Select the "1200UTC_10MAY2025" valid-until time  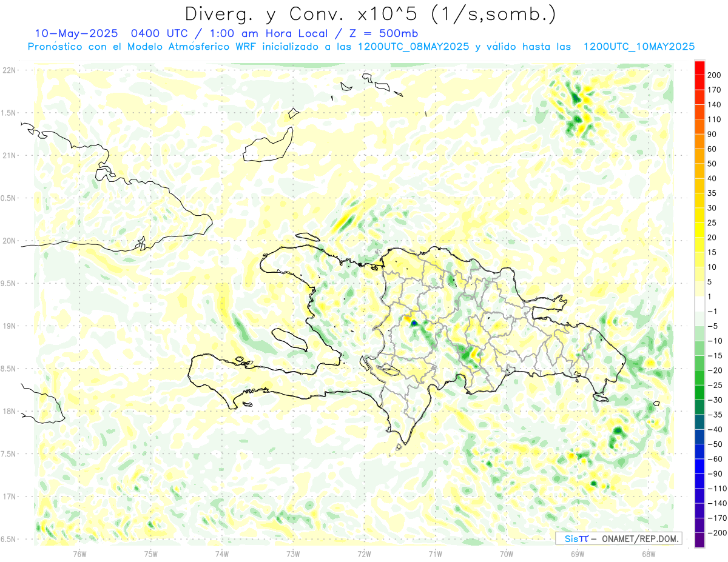(x=639, y=47)
